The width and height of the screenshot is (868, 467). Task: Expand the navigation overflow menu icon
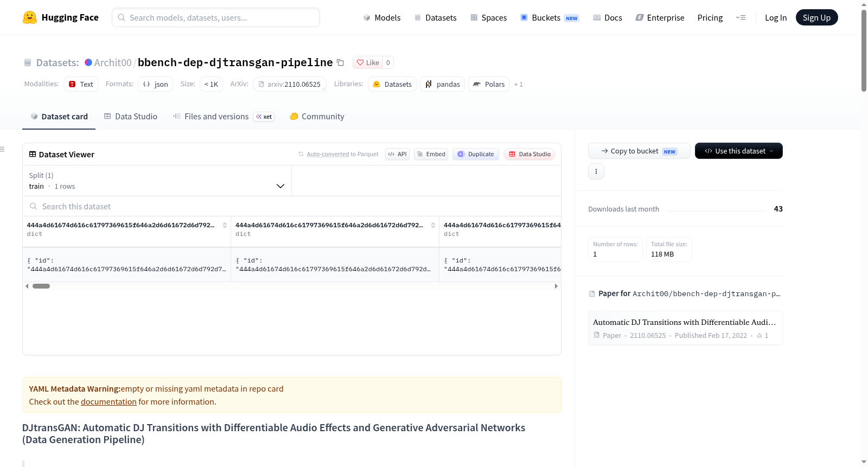point(741,17)
